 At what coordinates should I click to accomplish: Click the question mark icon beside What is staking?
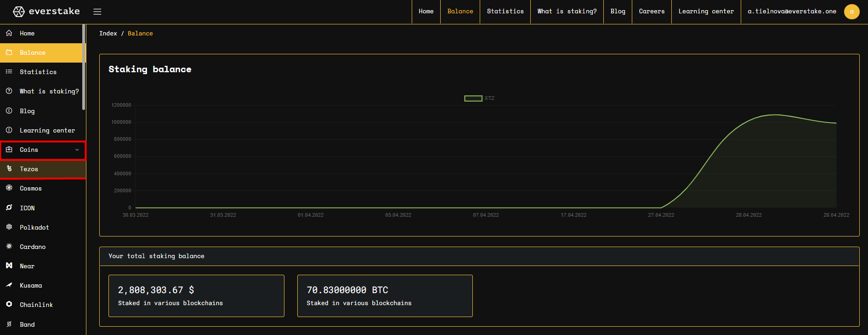(x=9, y=91)
